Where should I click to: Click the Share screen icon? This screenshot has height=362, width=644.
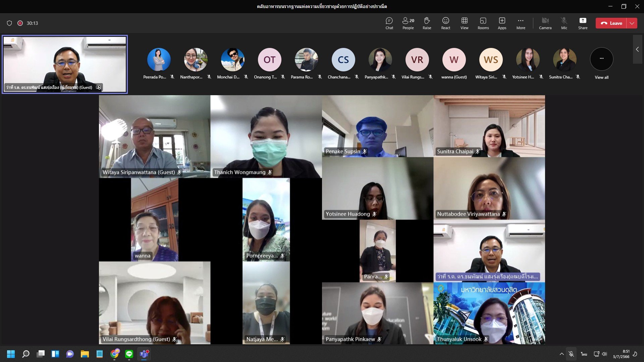point(583,23)
